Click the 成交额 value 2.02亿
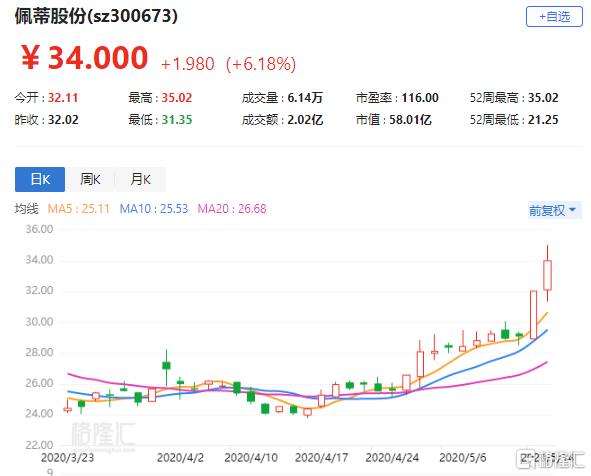Screen dimensions: 591x476 (x=305, y=120)
